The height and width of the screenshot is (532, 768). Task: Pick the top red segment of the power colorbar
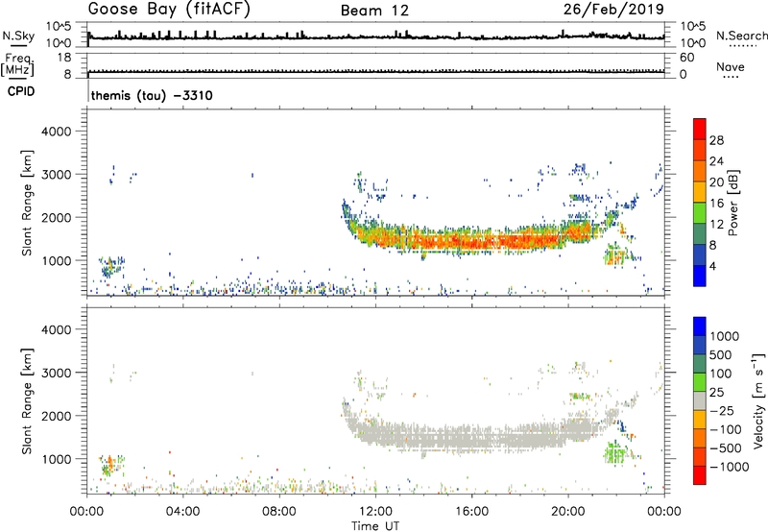coord(700,129)
